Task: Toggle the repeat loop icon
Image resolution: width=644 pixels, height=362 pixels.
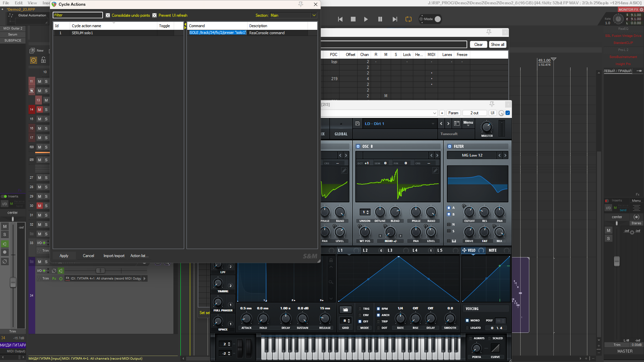Action: tap(408, 19)
